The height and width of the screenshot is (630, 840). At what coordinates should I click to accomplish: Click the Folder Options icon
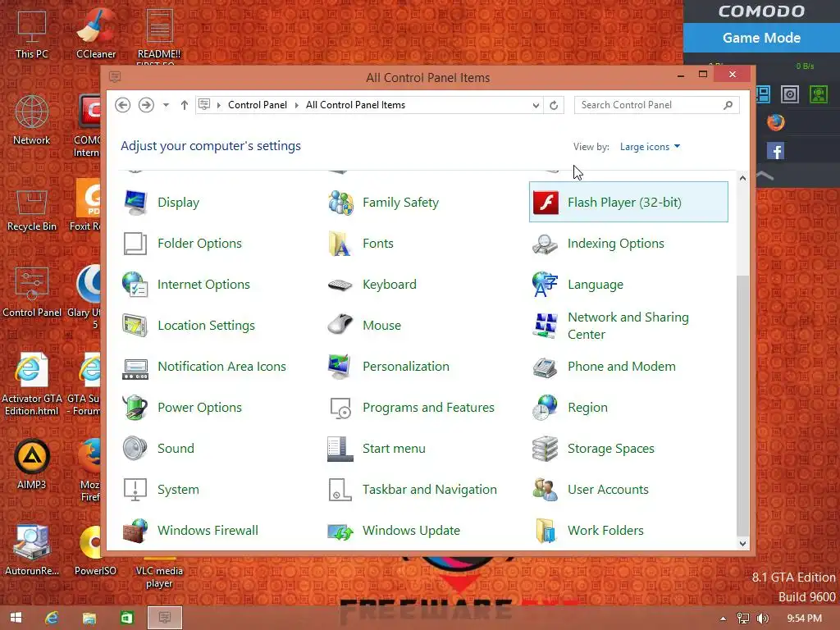[135, 243]
